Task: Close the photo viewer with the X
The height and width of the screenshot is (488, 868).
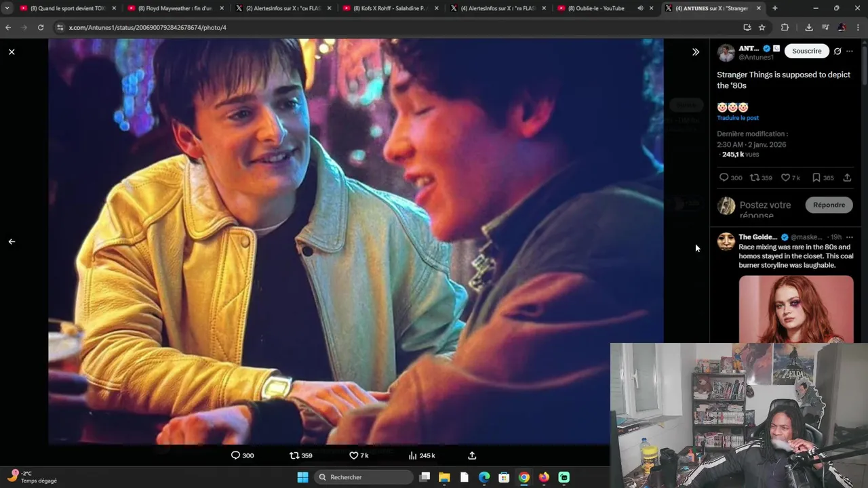Action: [12, 52]
